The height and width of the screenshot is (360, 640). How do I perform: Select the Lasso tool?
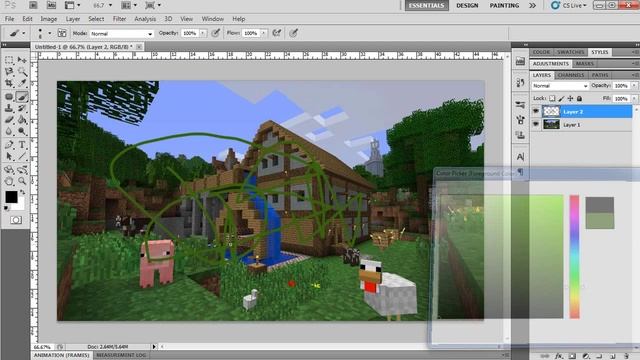[x=9, y=72]
